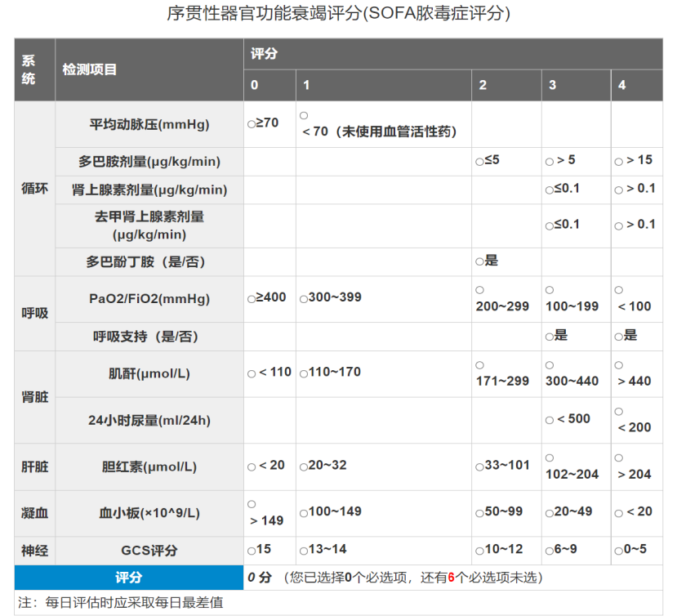Click the 多巴酚丁胺 (是/否) item label
This screenshot has height=616, width=677.
[x=145, y=261]
